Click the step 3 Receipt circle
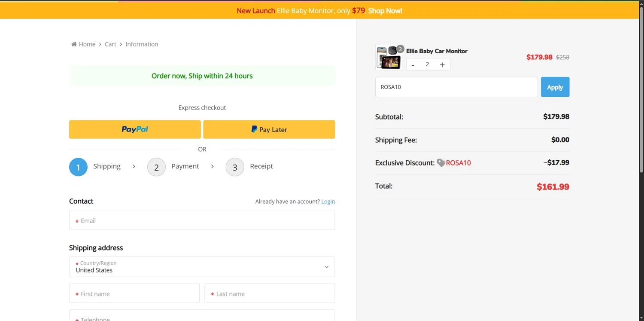 [x=235, y=167]
